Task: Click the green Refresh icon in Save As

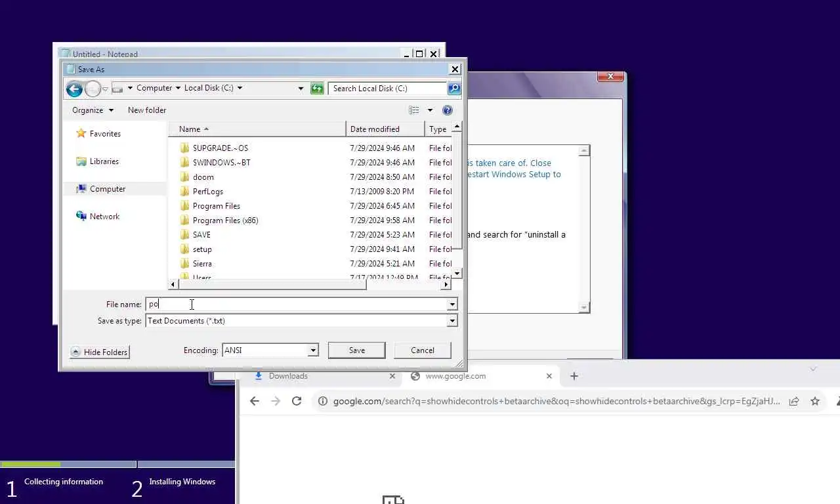Action: point(317,89)
